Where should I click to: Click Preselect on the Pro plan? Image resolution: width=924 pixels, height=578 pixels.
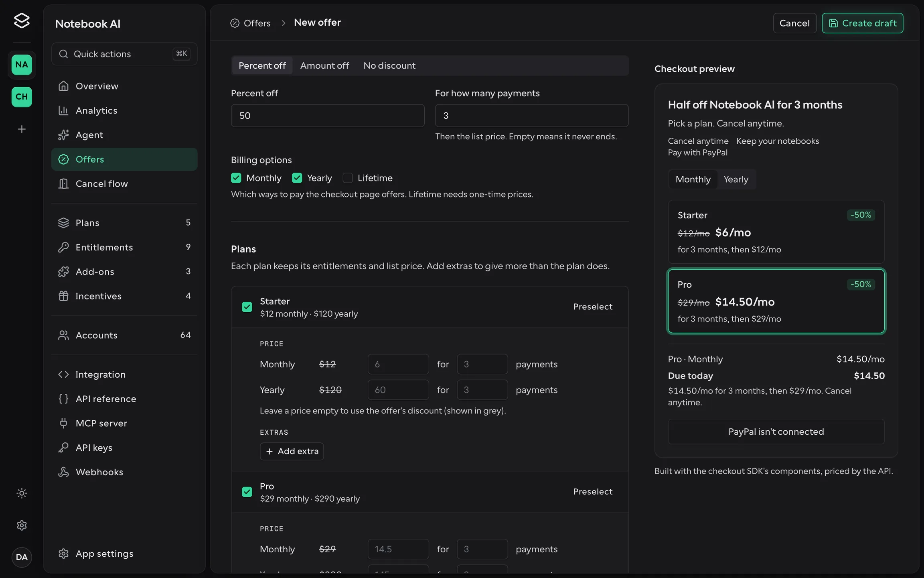593,492
